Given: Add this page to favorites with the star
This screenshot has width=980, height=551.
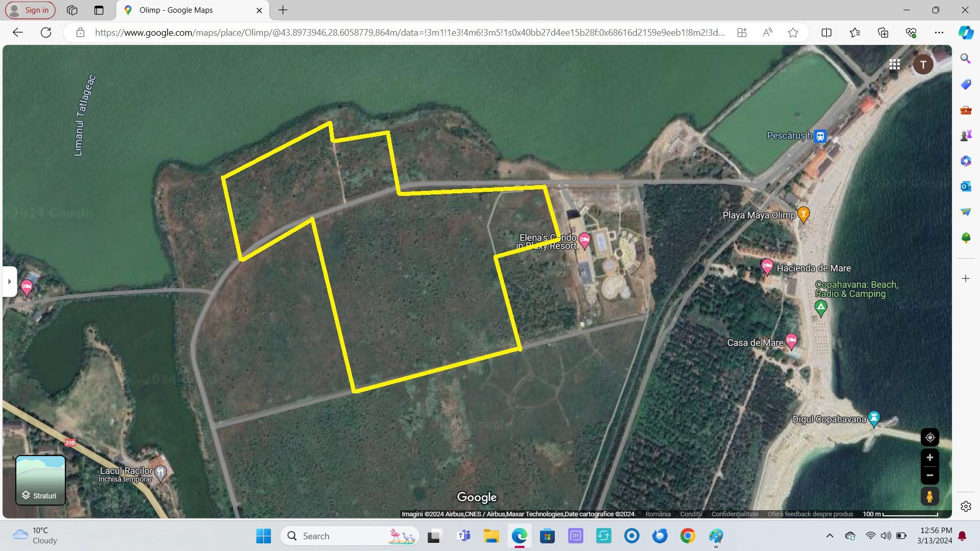Looking at the screenshot, I should (793, 33).
